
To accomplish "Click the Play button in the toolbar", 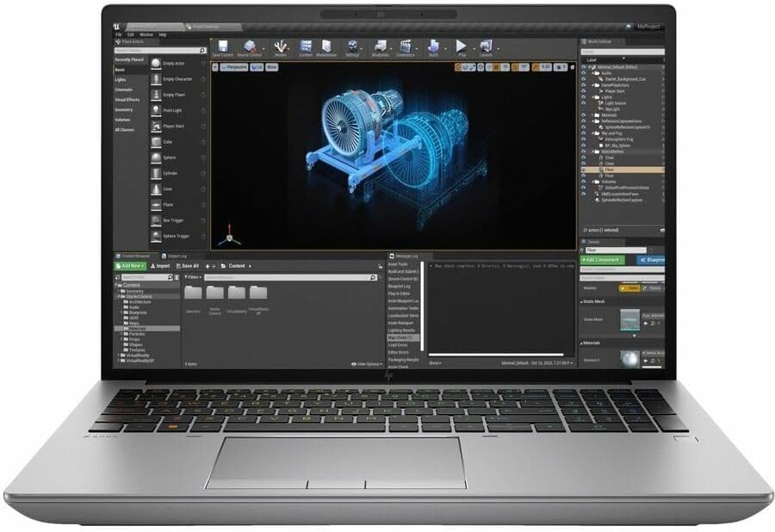I will 461,47.
